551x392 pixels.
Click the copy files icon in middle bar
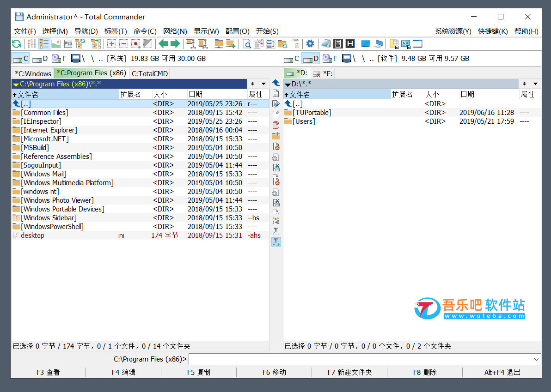[x=276, y=115]
